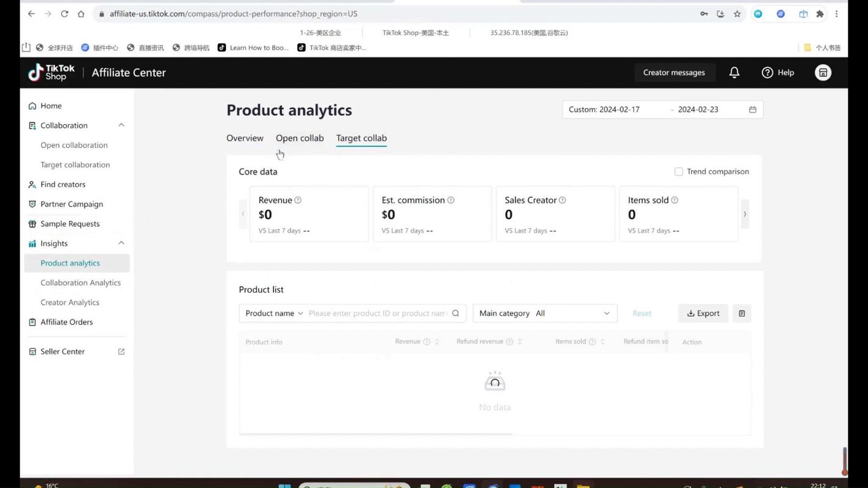Open the notifications bell icon
This screenshot has width=868, height=488.
pos(734,73)
